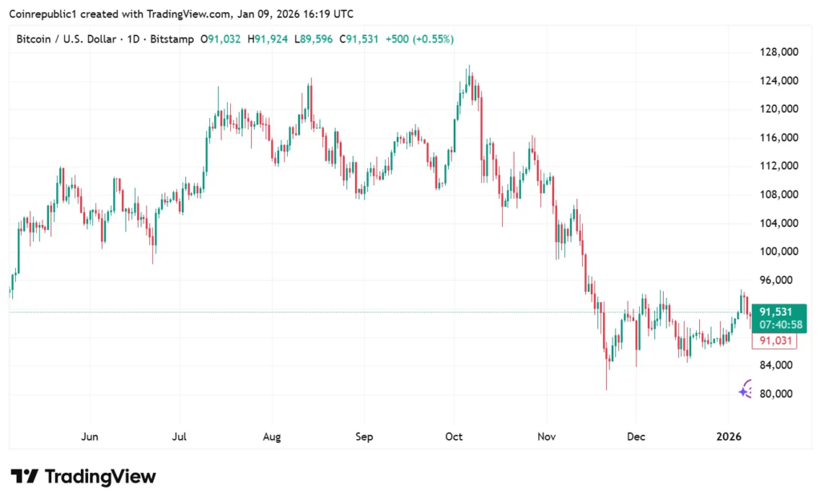Click the Oct label on the time axis
The image size is (821, 504).
point(454,437)
